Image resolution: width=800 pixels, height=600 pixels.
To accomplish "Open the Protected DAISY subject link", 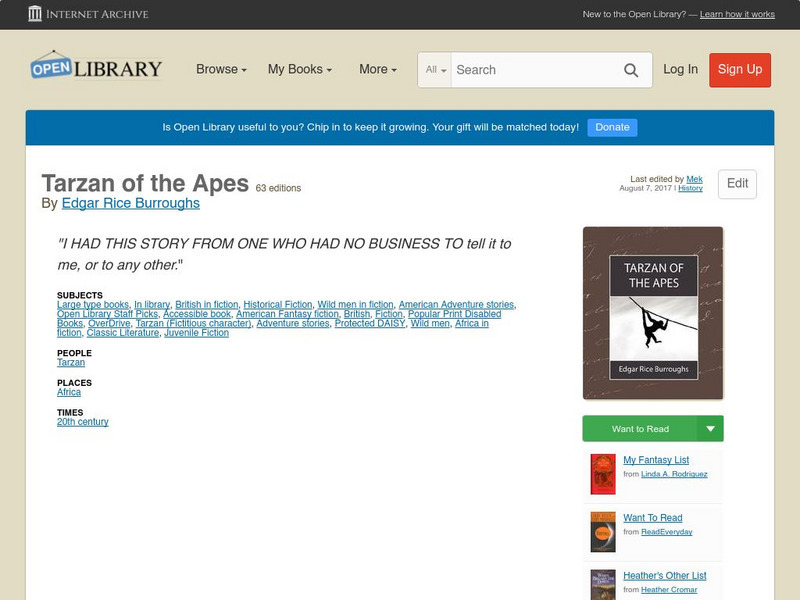I will point(370,323).
